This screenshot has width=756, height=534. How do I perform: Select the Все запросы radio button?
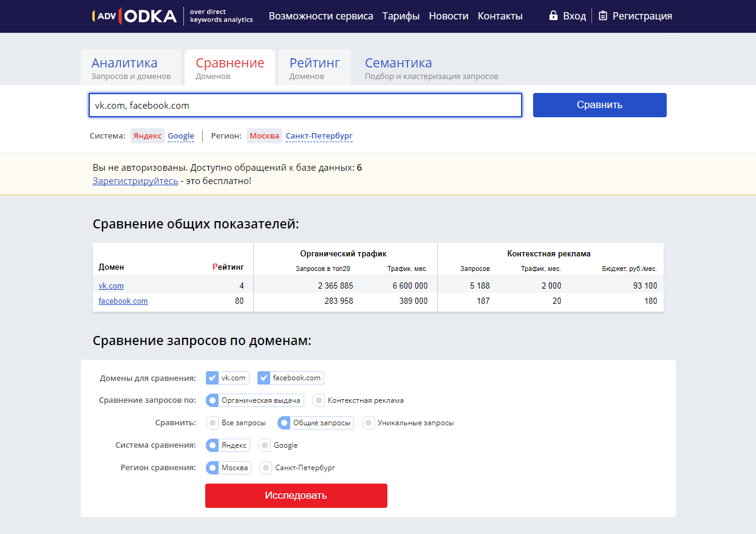[213, 422]
